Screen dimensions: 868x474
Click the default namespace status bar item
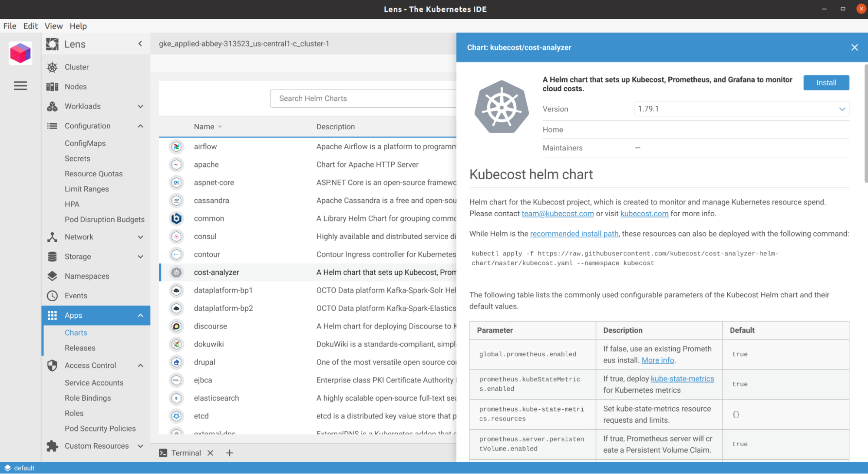(20, 468)
